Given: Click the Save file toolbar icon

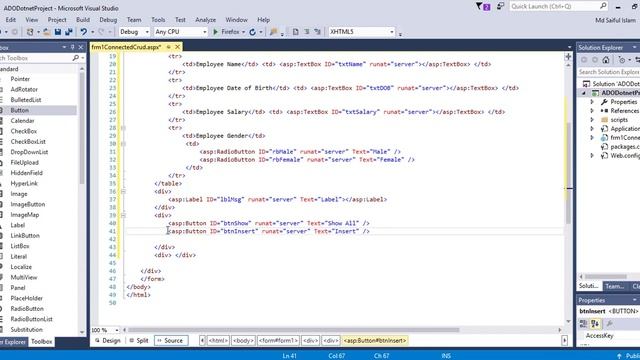Looking at the screenshot, I should click(58, 32).
